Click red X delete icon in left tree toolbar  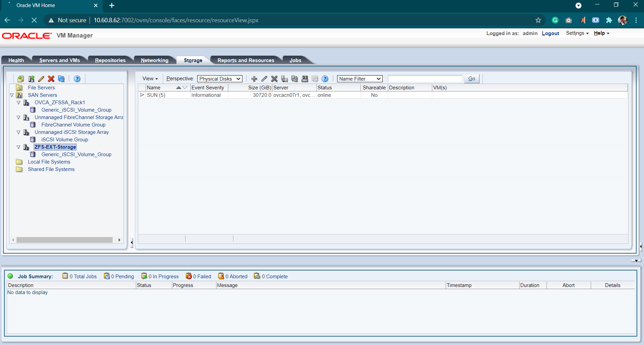51,79
